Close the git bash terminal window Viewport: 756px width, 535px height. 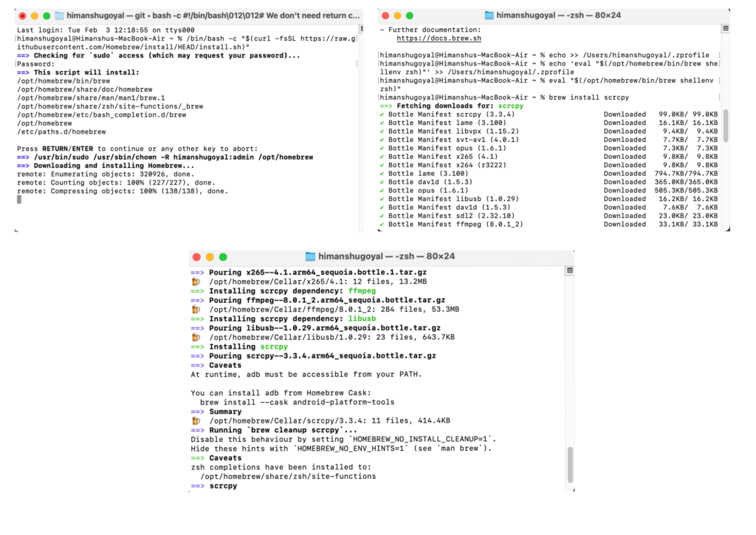coord(22,15)
